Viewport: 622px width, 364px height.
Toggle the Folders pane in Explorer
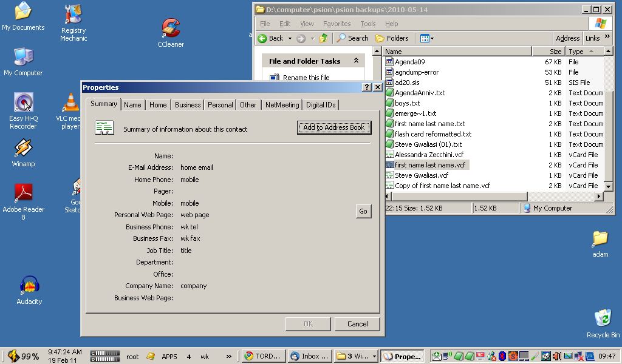tap(392, 38)
